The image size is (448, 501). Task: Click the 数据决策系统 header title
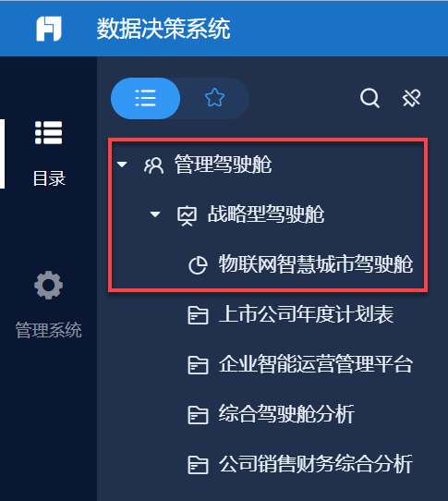coord(163,29)
